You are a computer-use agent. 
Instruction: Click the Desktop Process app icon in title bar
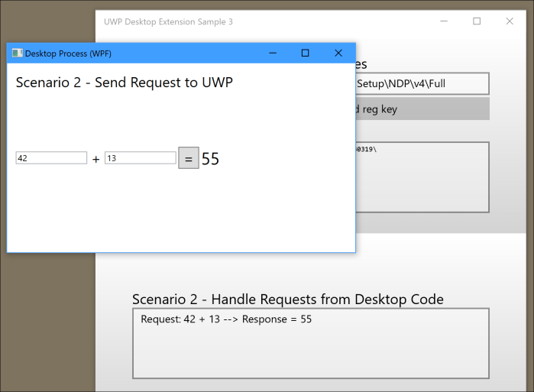pos(17,53)
